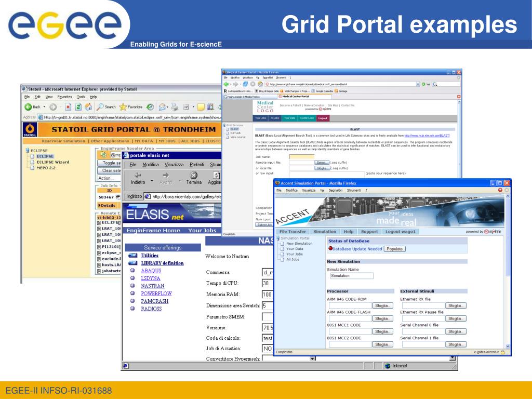This screenshot has width=532, height=399.
Task: Open Your Data tab in Medical Center portal
Action: [290, 118]
